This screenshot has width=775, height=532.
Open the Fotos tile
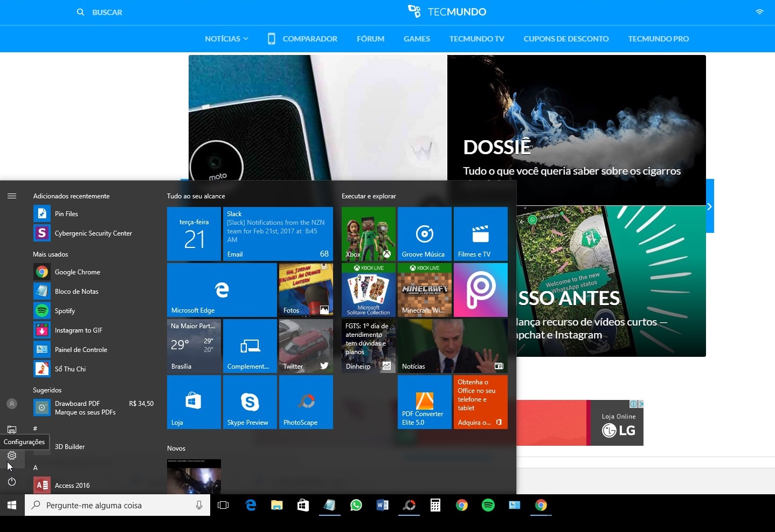pos(306,290)
